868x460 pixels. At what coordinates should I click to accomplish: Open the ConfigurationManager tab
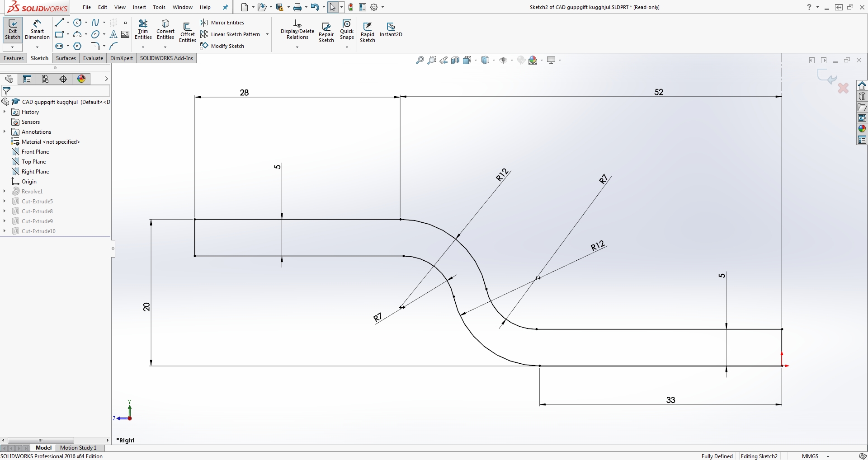tap(45, 79)
